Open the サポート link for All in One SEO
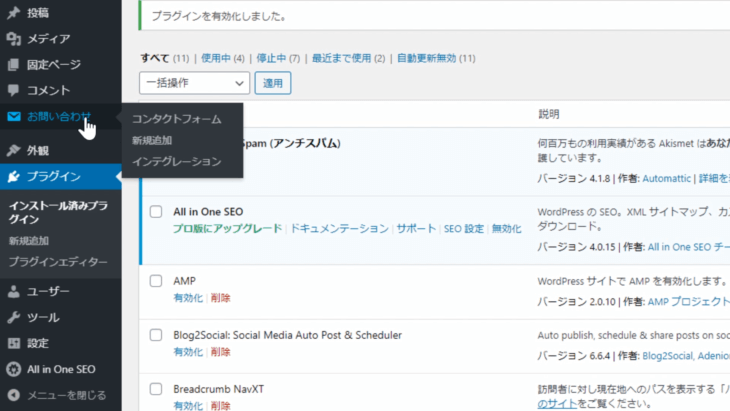This screenshot has height=411, width=730. coord(416,229)
